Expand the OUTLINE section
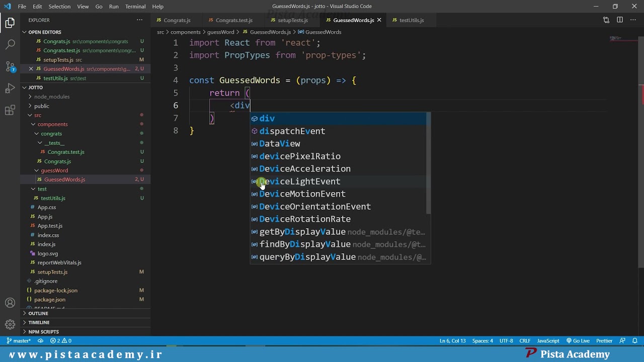The image size is (644, 362). [38, 313]
